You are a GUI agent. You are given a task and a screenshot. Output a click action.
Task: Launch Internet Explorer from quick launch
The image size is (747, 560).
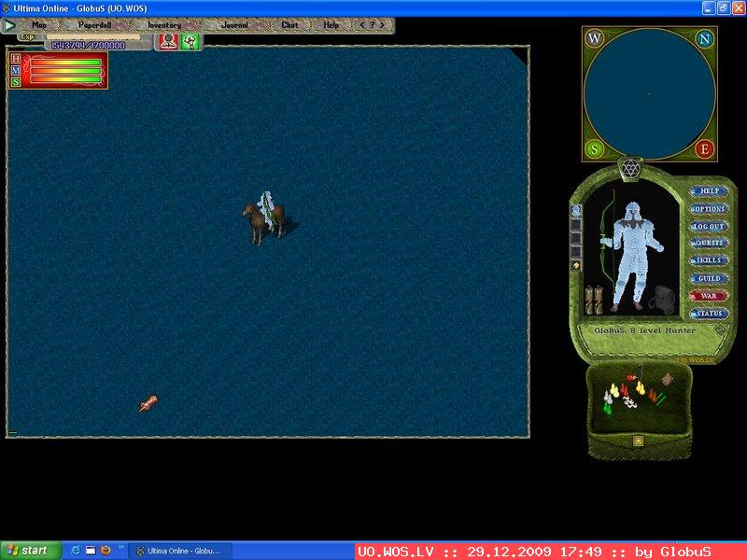[x=76, y=551]
